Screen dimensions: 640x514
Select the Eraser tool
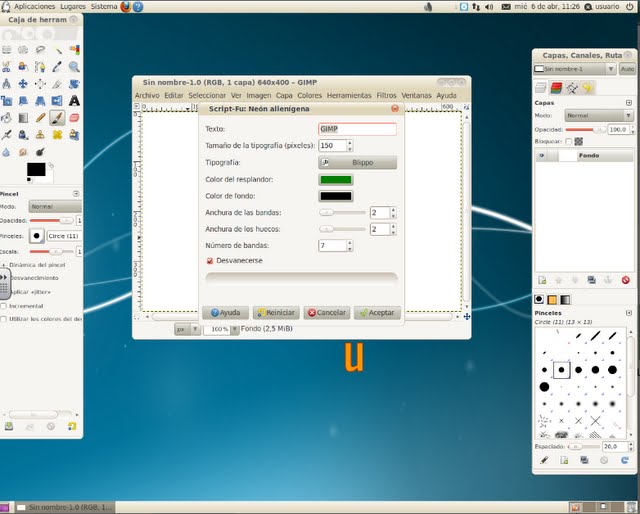point(74,118)
